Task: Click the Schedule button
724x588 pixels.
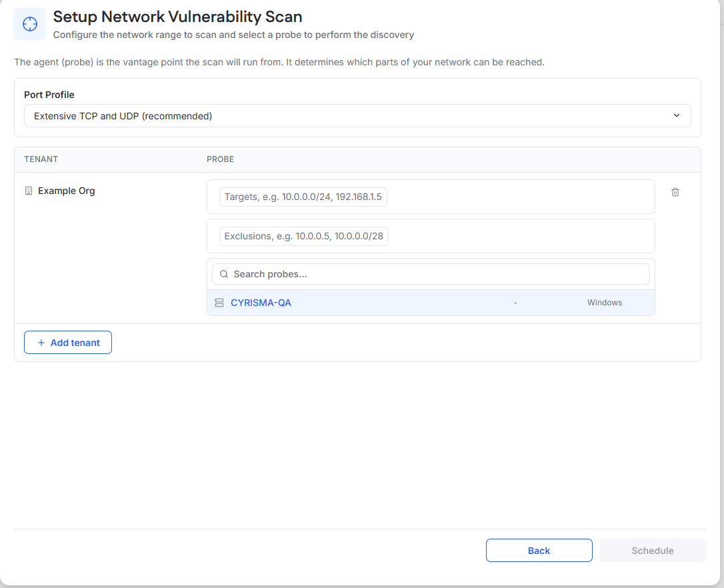Action: (653, 551)
